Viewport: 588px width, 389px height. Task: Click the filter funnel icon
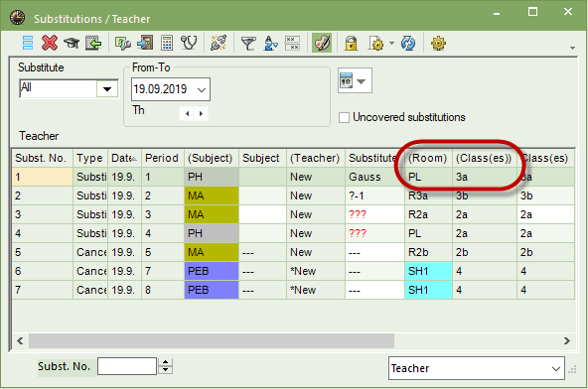(248, 43)
